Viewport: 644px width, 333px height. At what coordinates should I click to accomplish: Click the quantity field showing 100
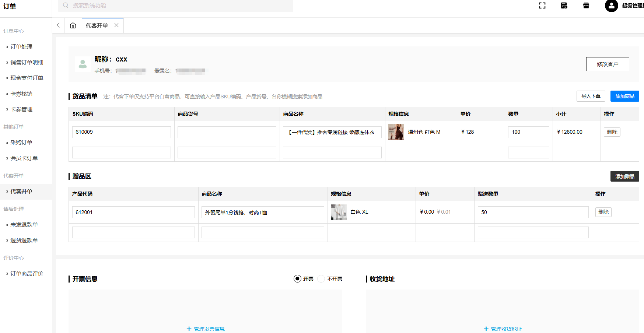coord(528,132)
